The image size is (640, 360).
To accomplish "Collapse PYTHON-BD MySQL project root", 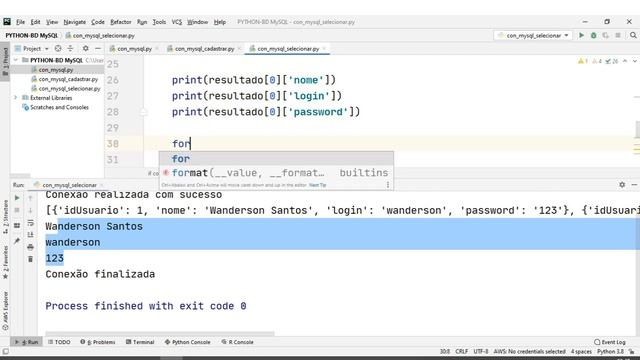I will click(x=16, y=60).
